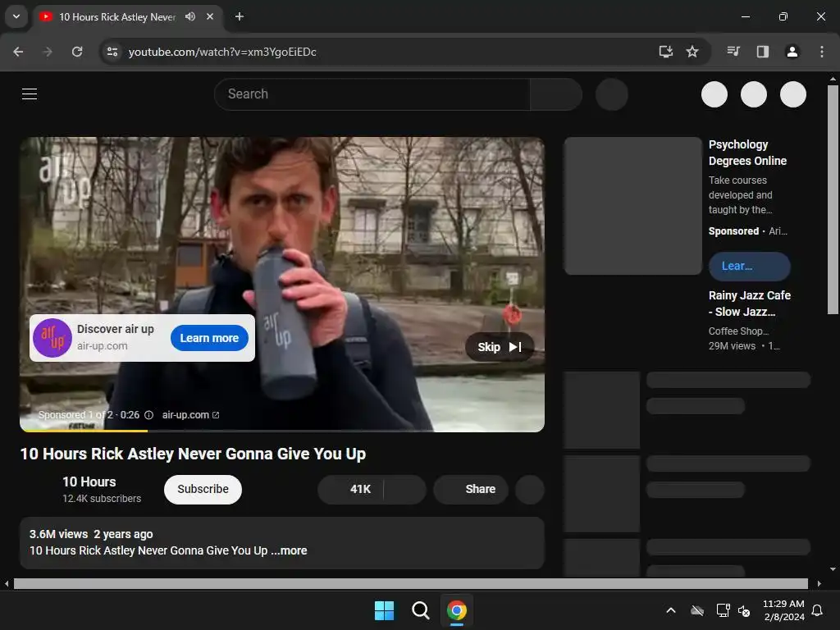Open Chrome three-dot menu
The image size is (840, 630).
(822, 52)
